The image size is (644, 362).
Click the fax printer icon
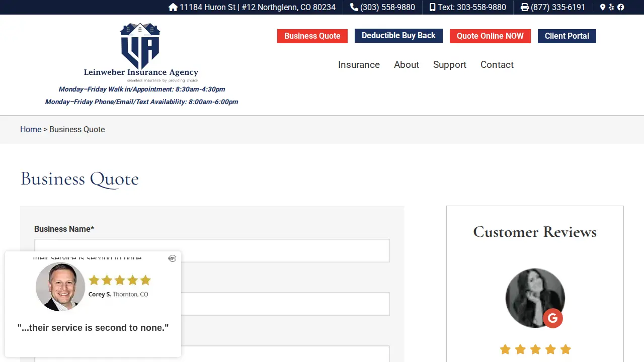525,7
